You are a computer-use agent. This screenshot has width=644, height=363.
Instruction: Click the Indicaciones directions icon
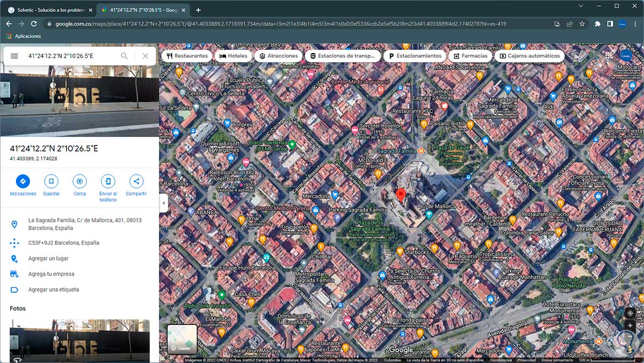click(x=23, y=181)
